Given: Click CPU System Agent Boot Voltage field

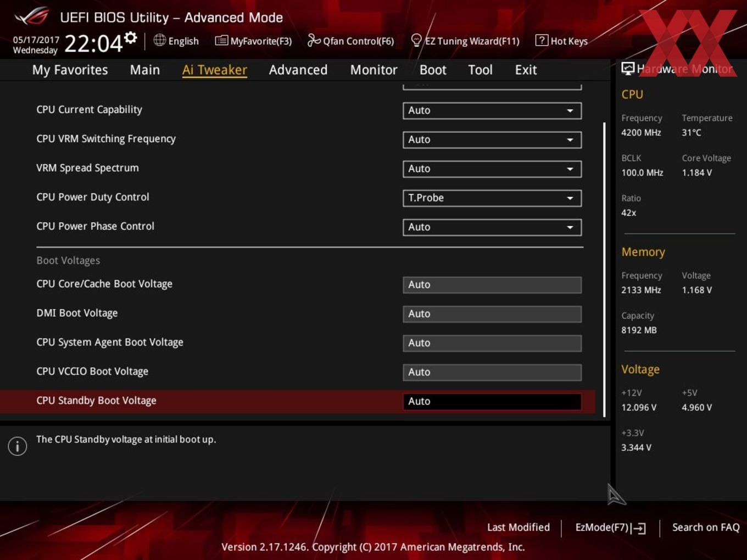Looking at the screenshot, I should point(492,343).
